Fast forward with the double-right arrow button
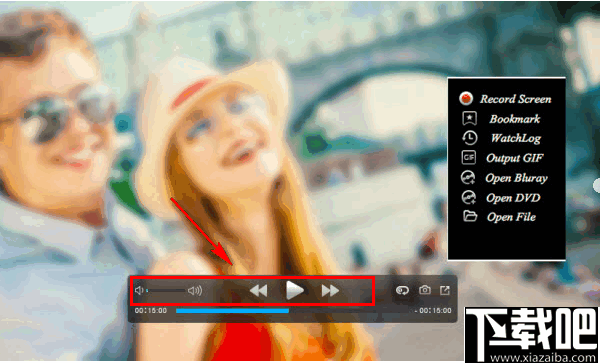600x363 pixels. (330, 291)
